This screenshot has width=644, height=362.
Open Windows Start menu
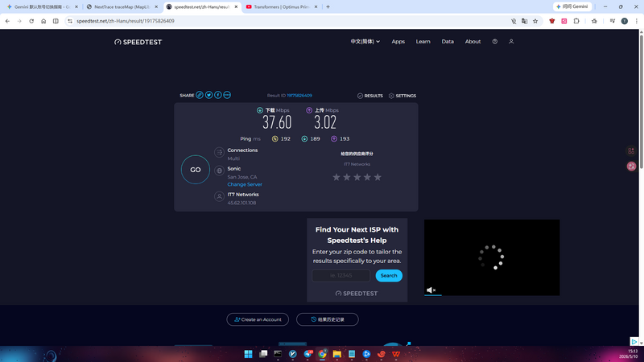[248, 354]
